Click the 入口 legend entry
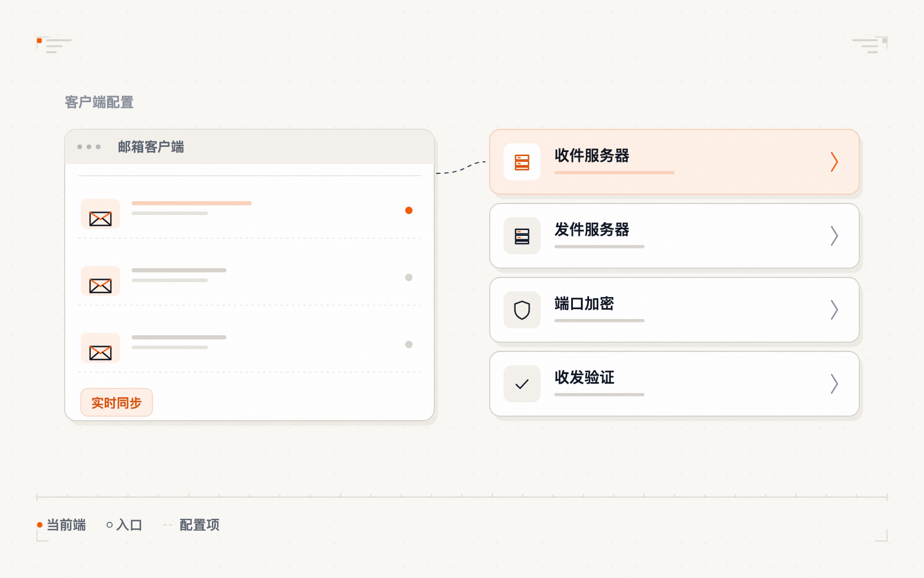The image size is (924, 578). (124, 525)
